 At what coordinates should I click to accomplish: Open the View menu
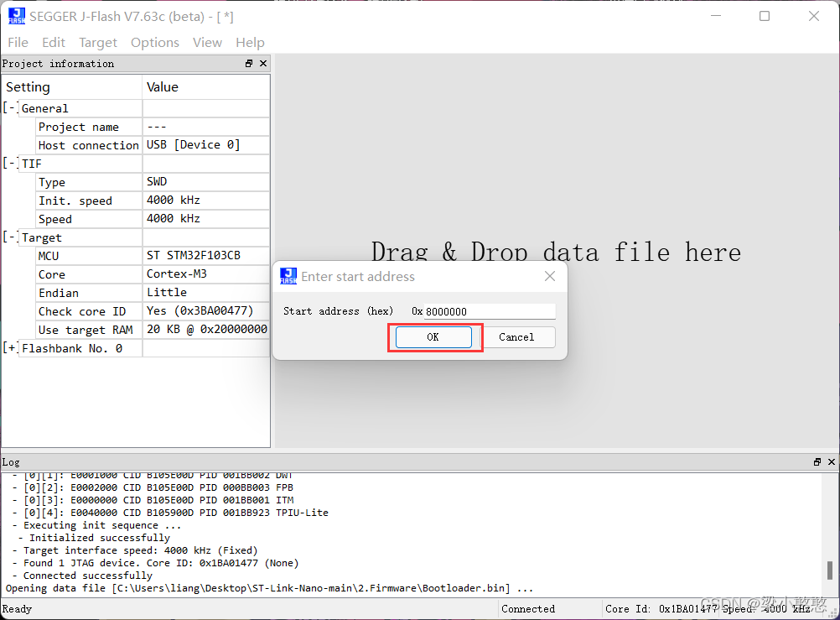click(207, 43)
